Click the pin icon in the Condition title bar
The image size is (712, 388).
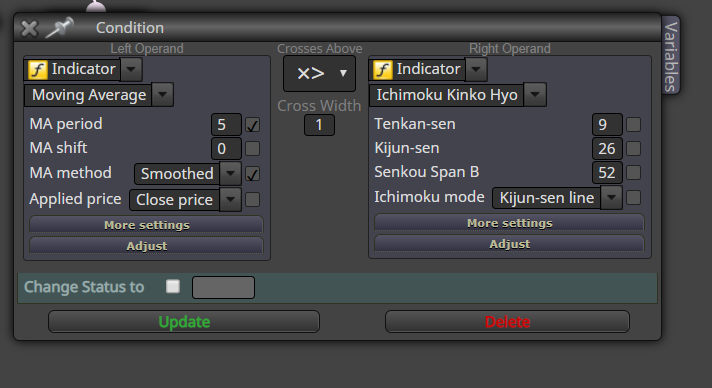[x=59, y=28]
